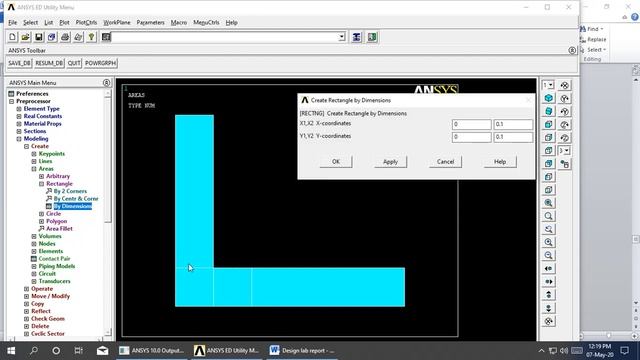
Task: Open the PlotCtrls menu
Action: click(86, 22)
